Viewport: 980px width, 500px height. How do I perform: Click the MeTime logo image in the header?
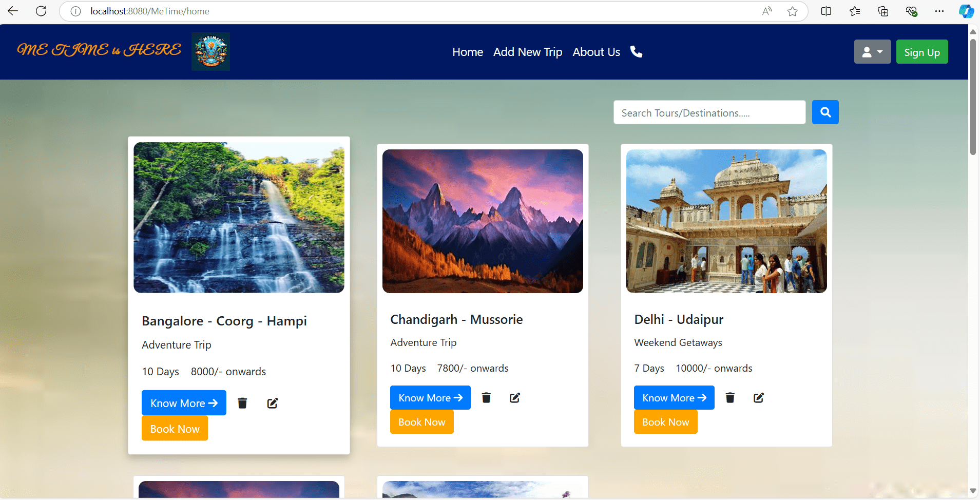coord(210,51)
